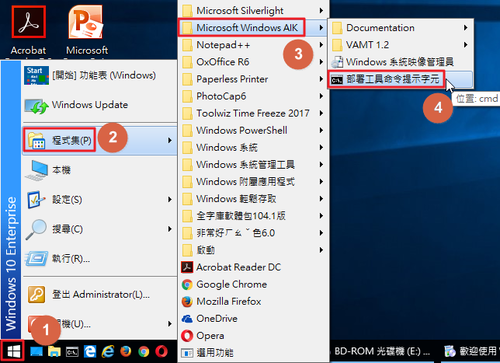
Task: Open the Firefox taskbar icon
Action: [126, 351]
